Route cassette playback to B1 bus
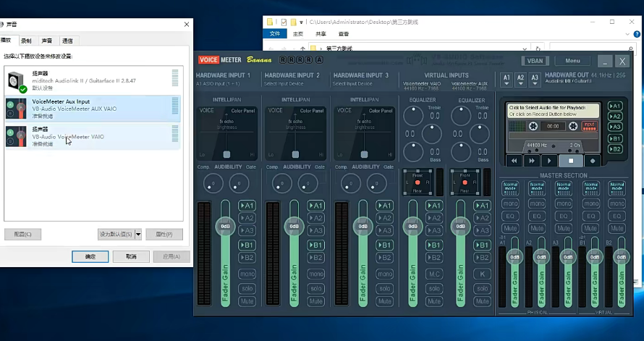The width and height of the screenshot is (644, 341). point(615,138)
